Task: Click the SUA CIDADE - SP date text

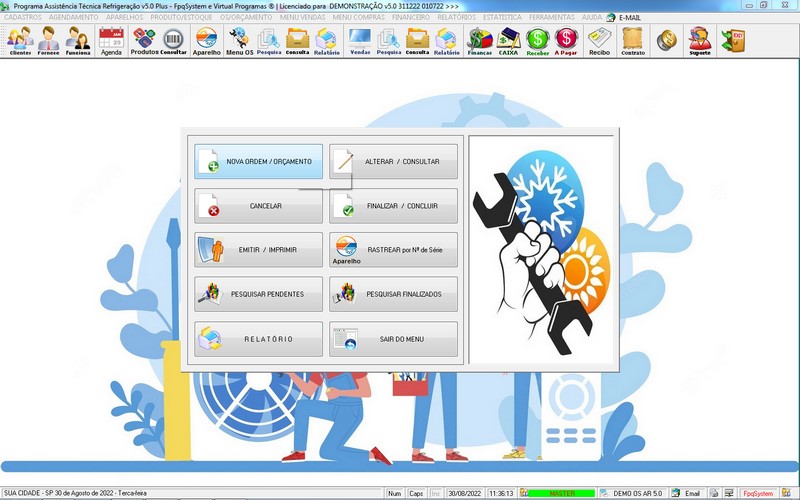Action: [75, 493]
